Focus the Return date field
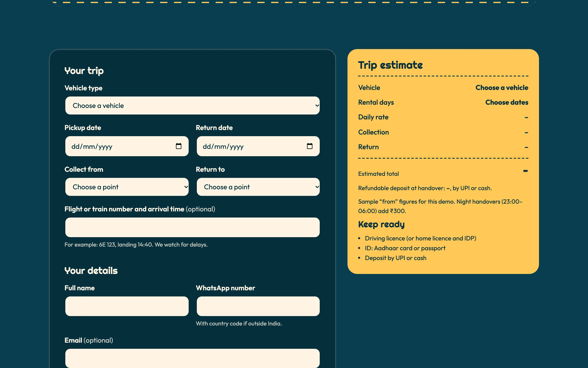Image resolution: width=588 pixels, height=368 pixels. [x=258, y=146]
